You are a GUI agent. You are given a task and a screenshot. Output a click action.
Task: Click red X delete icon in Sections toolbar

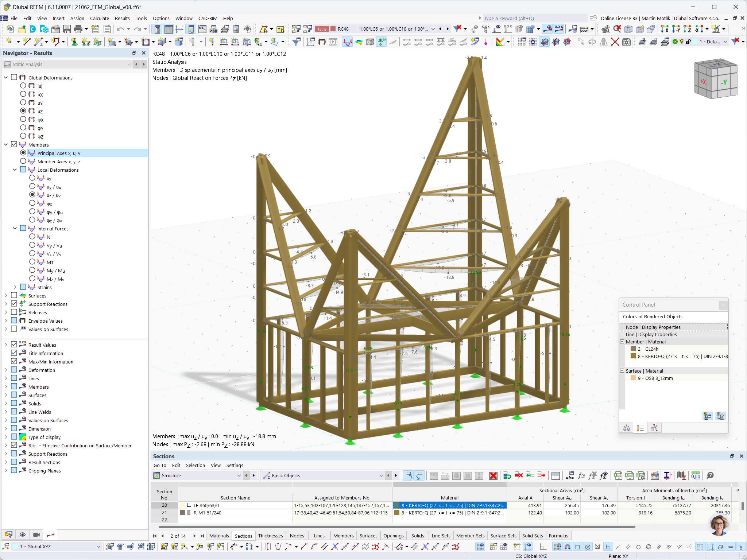tap(493, 475)
